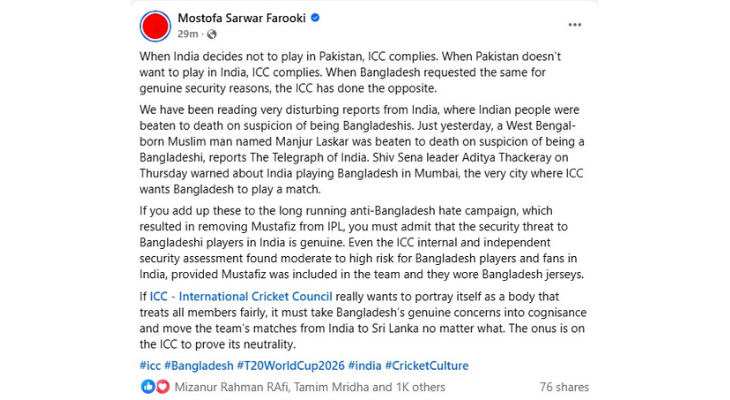This screenshot has width=730, height=400.
Task: Click the blue Like reaction icon
Action: [147, 386]
